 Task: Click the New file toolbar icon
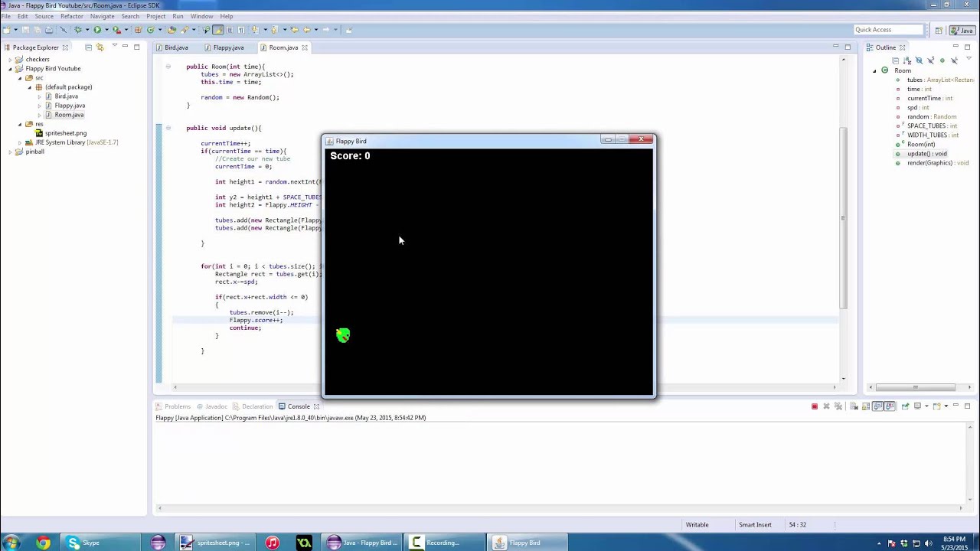[7, 30]
